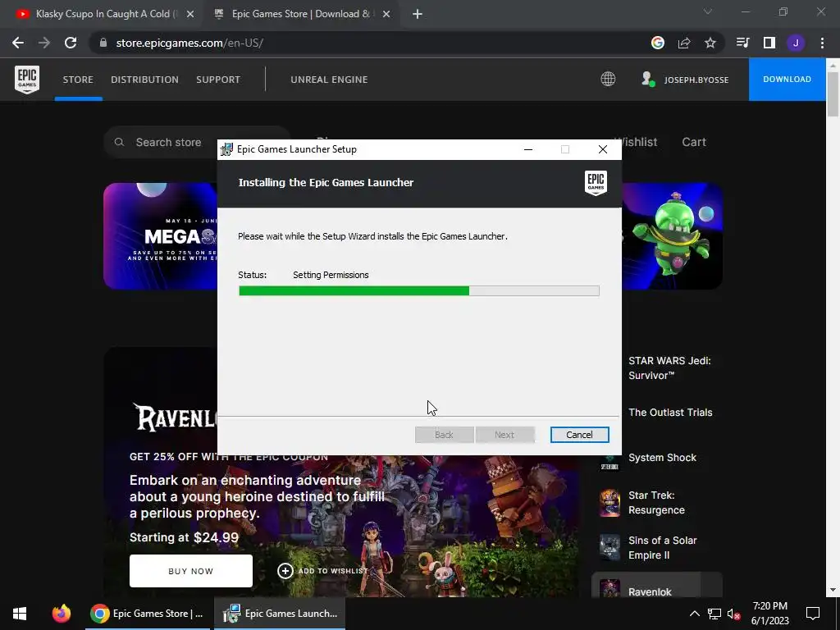Click the search magnifier icon in store
The height and width of the screenshot is (630, 840).
click(x=119, y=142)
